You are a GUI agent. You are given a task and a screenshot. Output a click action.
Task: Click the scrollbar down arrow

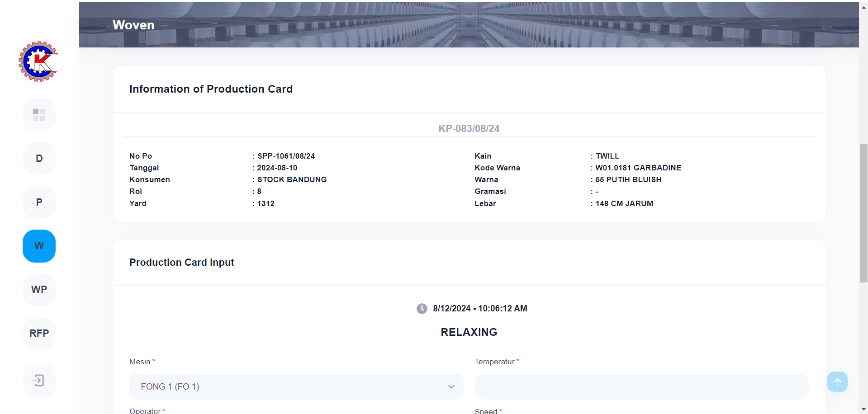tap(863, 409)
